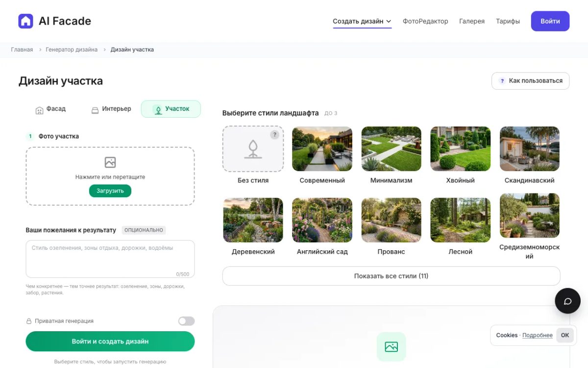Focus the Ваши пожелания к результату text area
This screenshot has height=368, width=588.
(110, 259)
